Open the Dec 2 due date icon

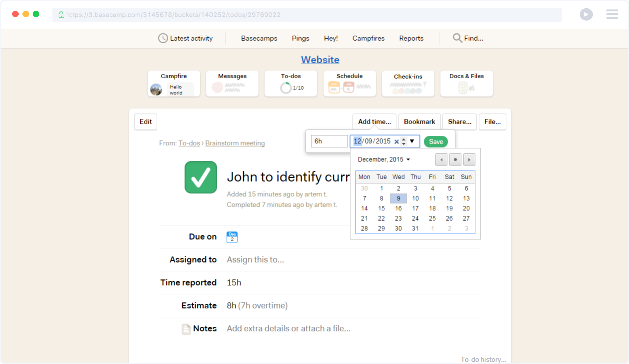tap(232, 237)
